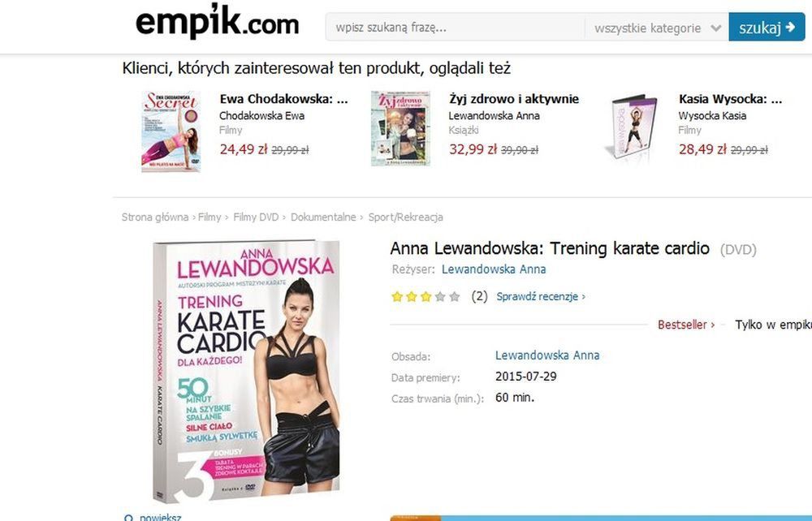Screen dimensions: 812x521
Task: Click the szukaj search button
Action: point(767,27)
